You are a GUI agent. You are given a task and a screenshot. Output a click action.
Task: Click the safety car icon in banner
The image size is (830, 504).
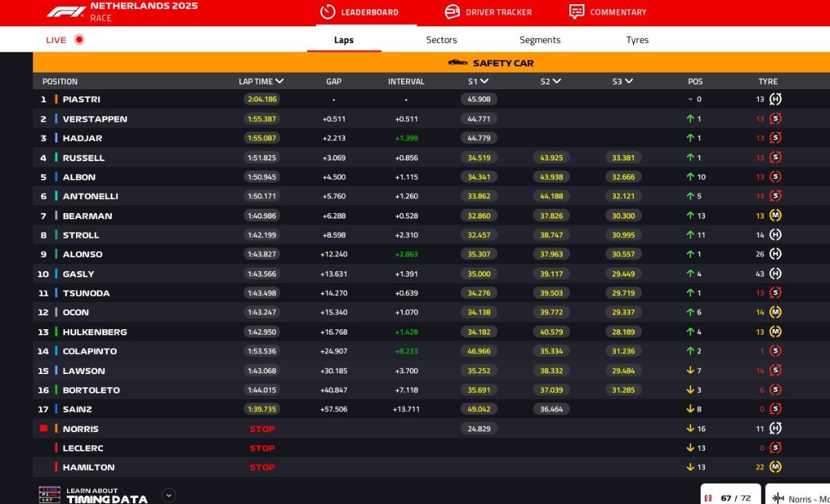click(458, 63)
